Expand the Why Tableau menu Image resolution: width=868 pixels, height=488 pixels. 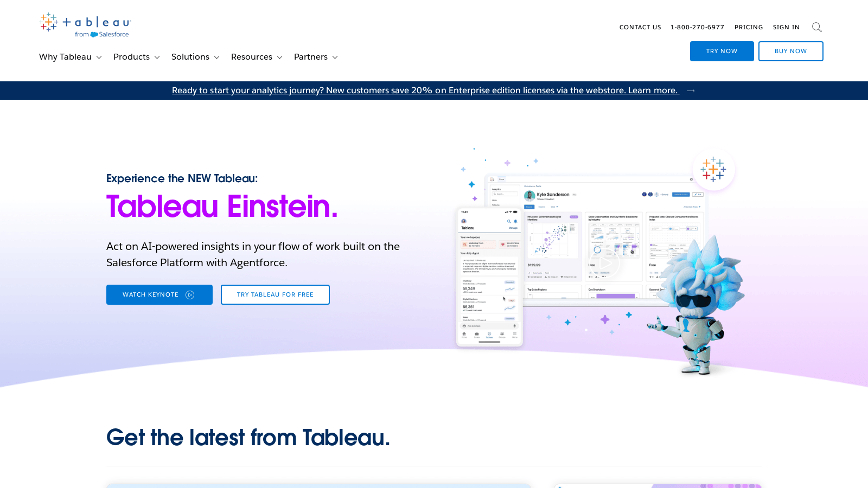(71, 57)
